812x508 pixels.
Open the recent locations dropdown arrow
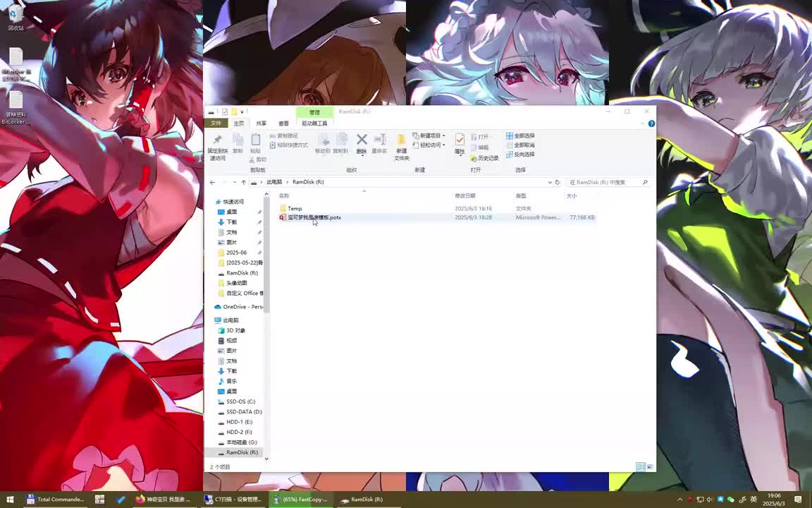235,183
